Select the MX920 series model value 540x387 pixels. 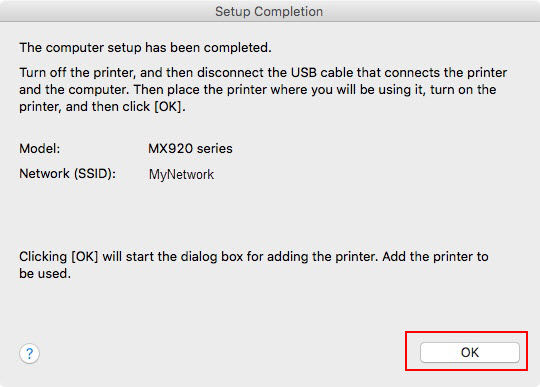coord(190,149)
